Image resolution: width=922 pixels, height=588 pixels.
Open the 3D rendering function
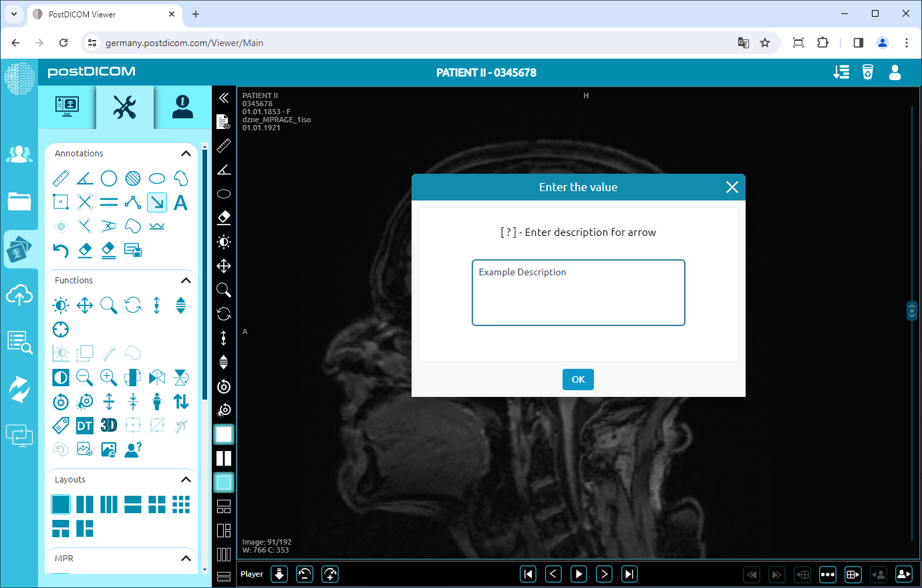tap(109, 426)
